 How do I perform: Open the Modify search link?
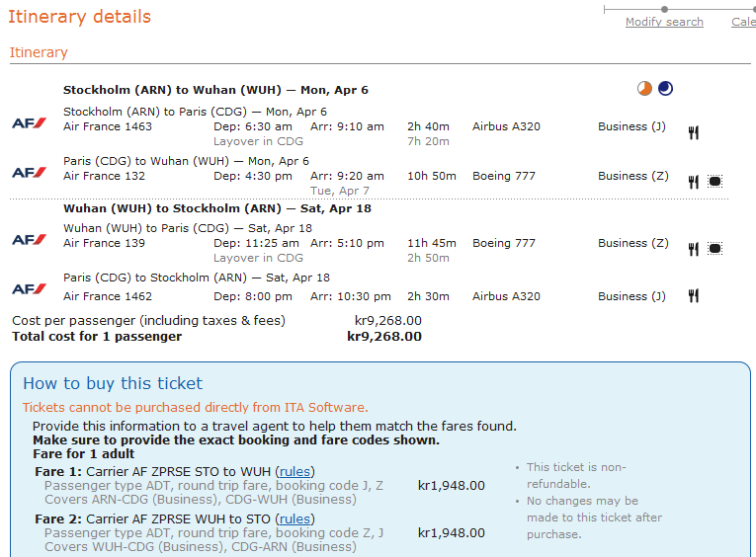[x=664, y=22]
